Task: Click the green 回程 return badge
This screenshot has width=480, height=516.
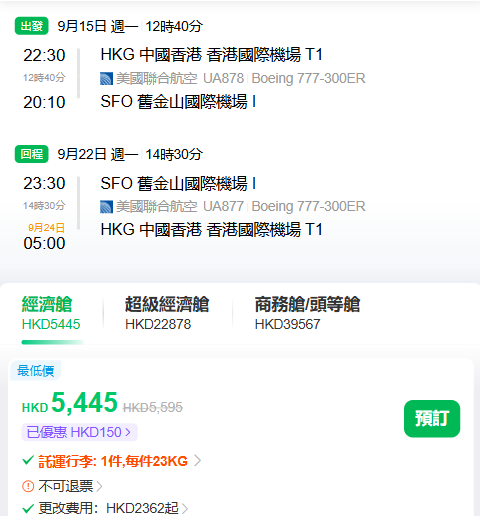Action: [32, 154]
